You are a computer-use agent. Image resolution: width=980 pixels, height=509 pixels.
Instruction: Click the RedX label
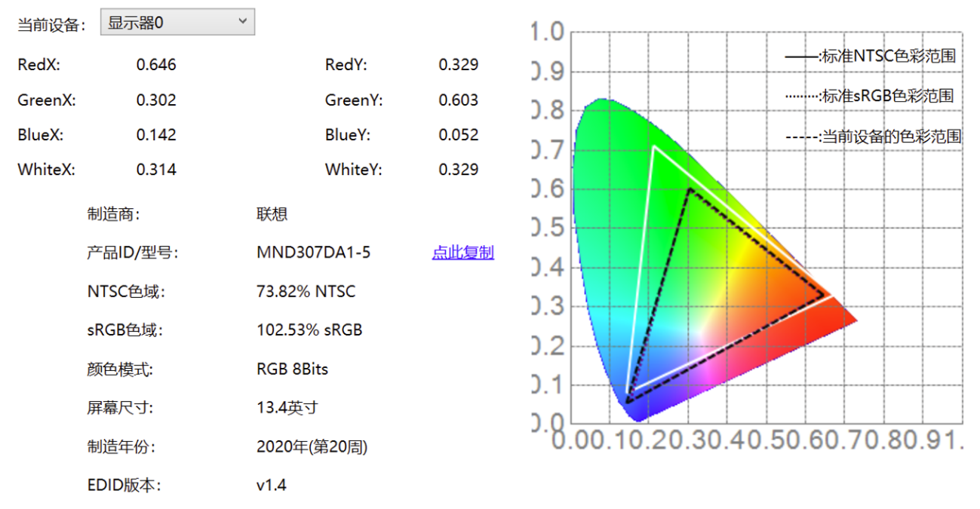[38, 65]
